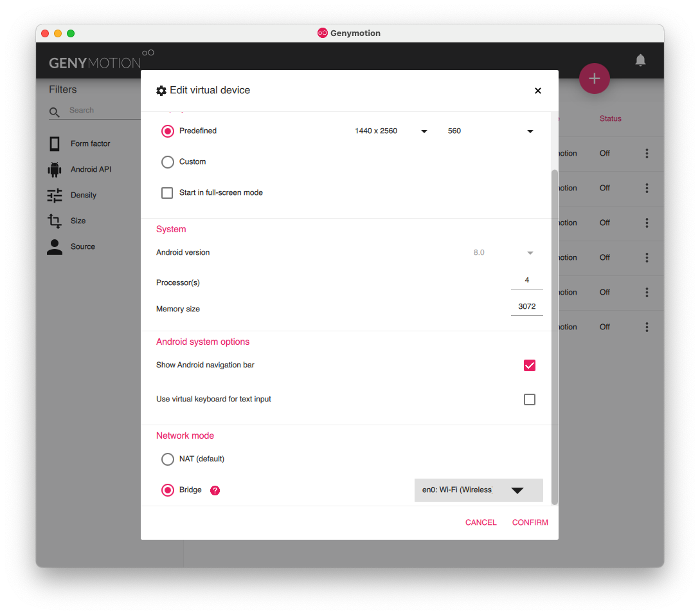Uncheck Show Android navigation bar
Image resolution: width=700 pixels, height=615 pixels.
530,365
